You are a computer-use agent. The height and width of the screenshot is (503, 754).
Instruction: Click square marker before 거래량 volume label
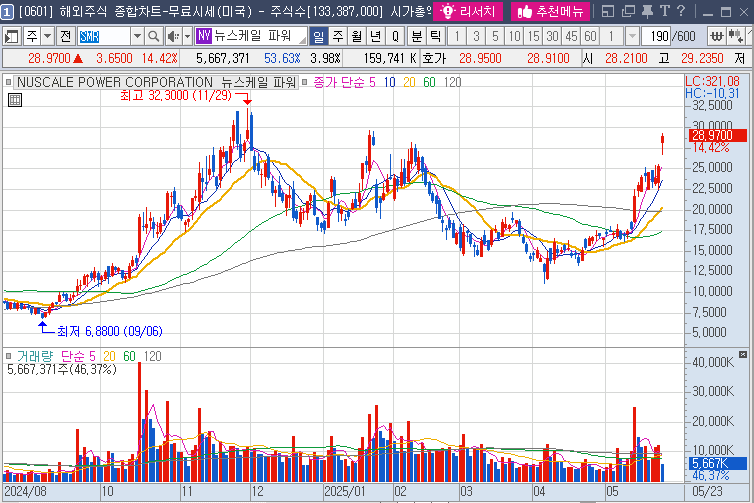pyautogui.click(x=8, y=356)
